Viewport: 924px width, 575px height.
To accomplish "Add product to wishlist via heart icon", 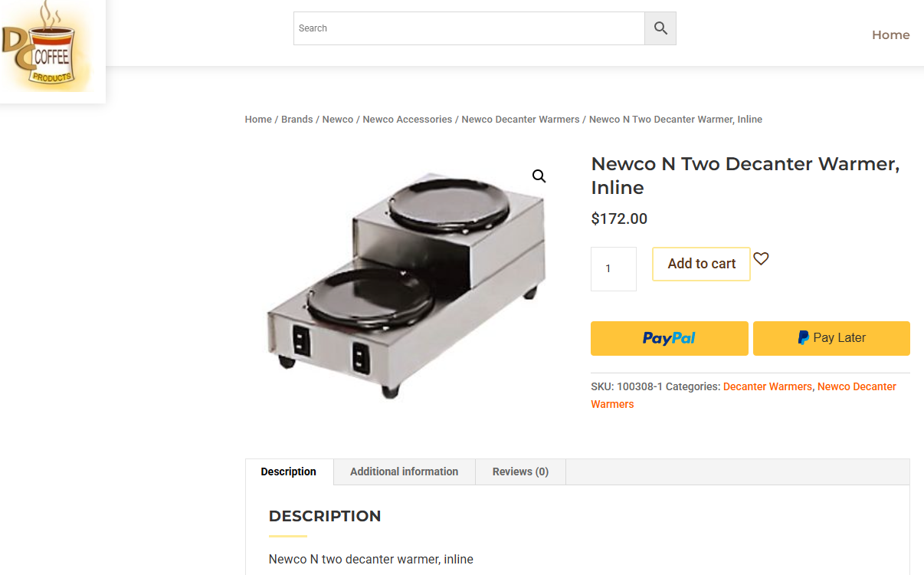I will click(761, 259).
